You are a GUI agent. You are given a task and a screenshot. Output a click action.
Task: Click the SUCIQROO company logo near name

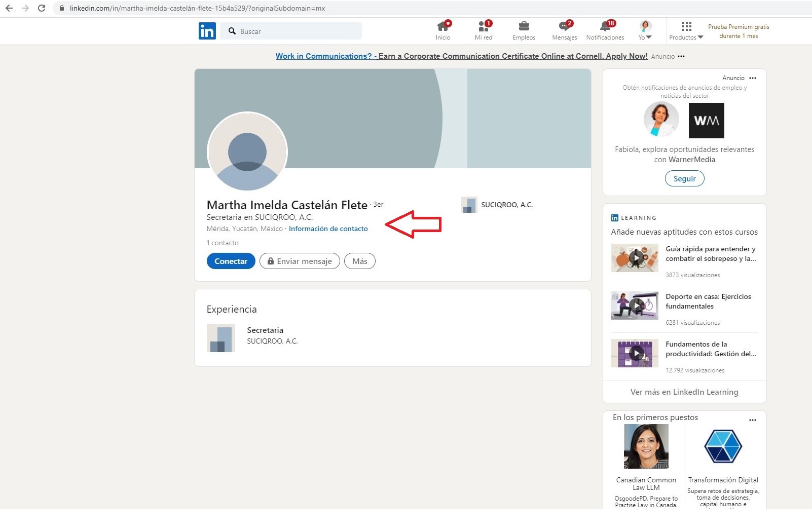click(x=469, y=205)
